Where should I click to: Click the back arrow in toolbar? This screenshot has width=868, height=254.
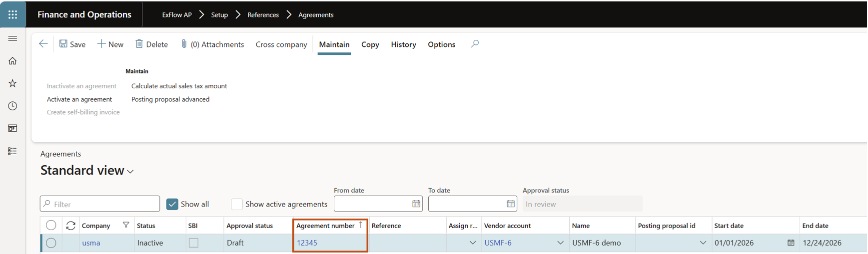click(x=43, y=44)
